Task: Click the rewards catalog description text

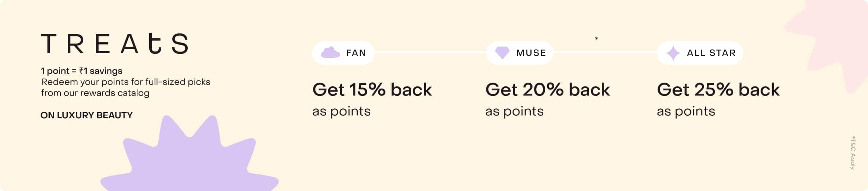Action: click(x=125, y=87)
